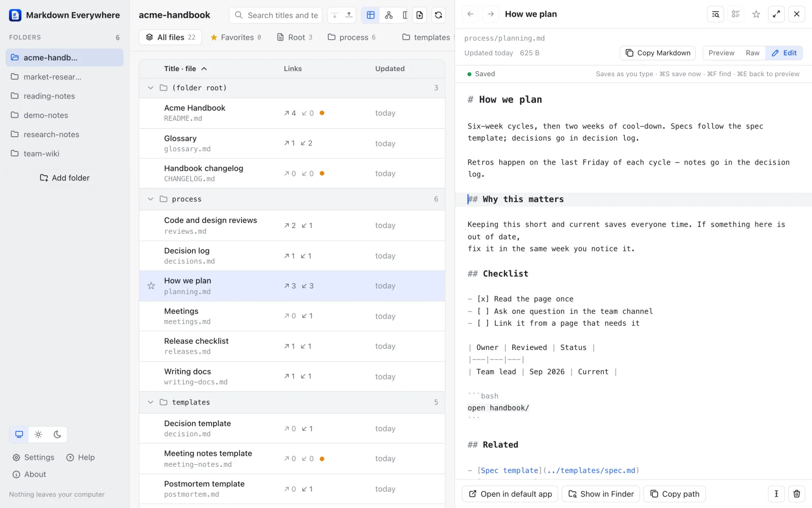The height and width of the screenshot is (508, 812).
Task: Click Show in Finder
Action: coord(601,494)
